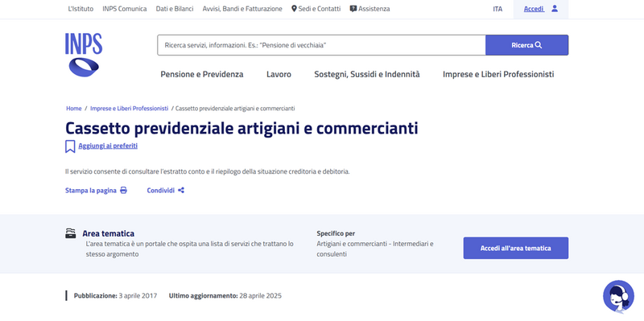Viewport: 644px width, 321px height.
Task: Open L'Istituto menu
Action: (80, 9)
